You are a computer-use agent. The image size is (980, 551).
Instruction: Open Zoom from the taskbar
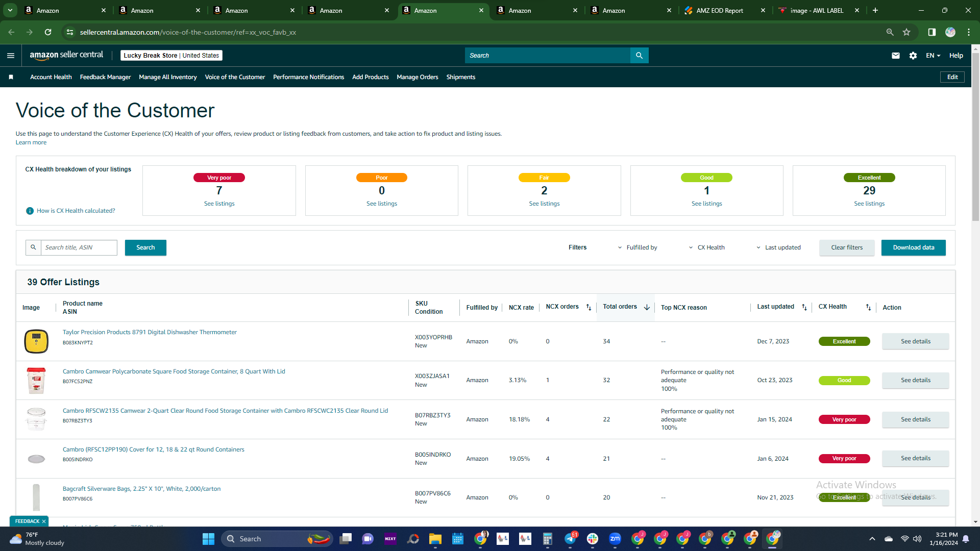[x=615, y=539]
